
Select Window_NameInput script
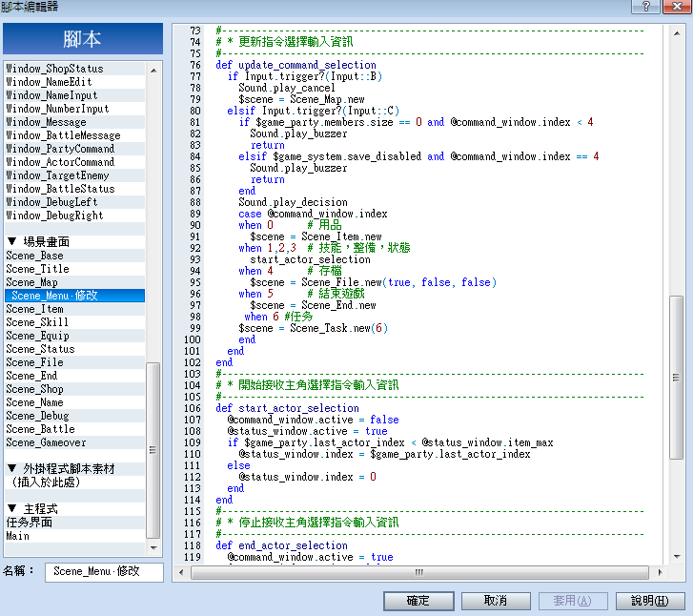(74, 95)
